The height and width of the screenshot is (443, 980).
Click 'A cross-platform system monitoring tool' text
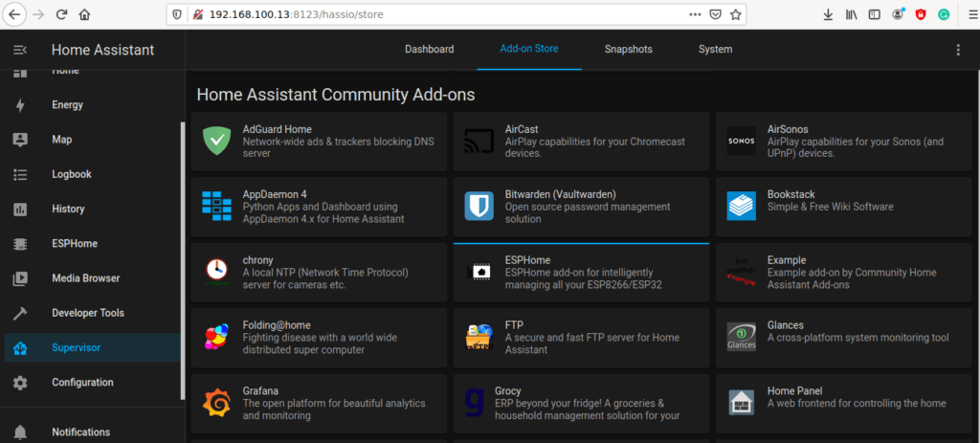pyautogui.click(x=858, y=338)
